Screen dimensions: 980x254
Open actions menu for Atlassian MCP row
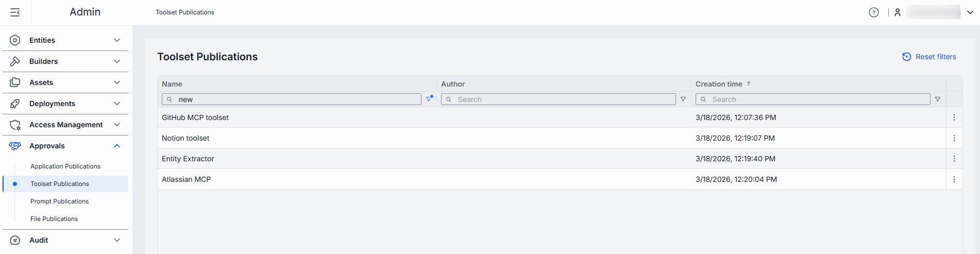coord(954,179)
